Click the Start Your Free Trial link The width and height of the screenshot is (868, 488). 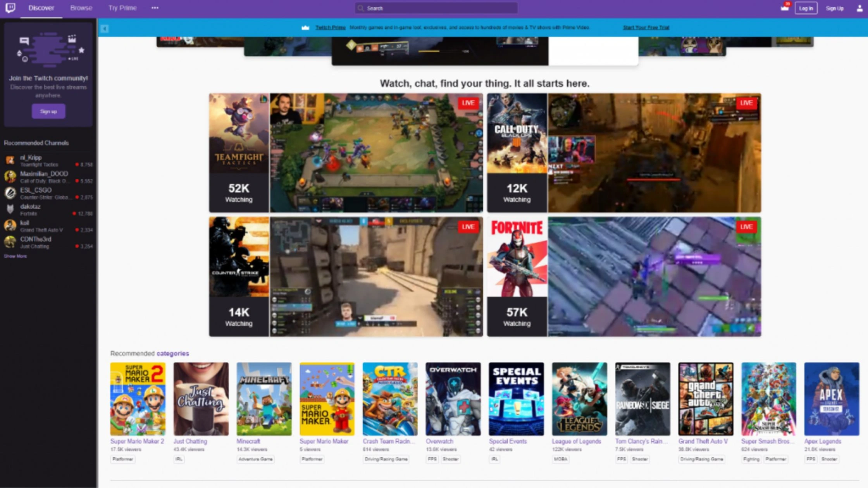click(646, 27)
